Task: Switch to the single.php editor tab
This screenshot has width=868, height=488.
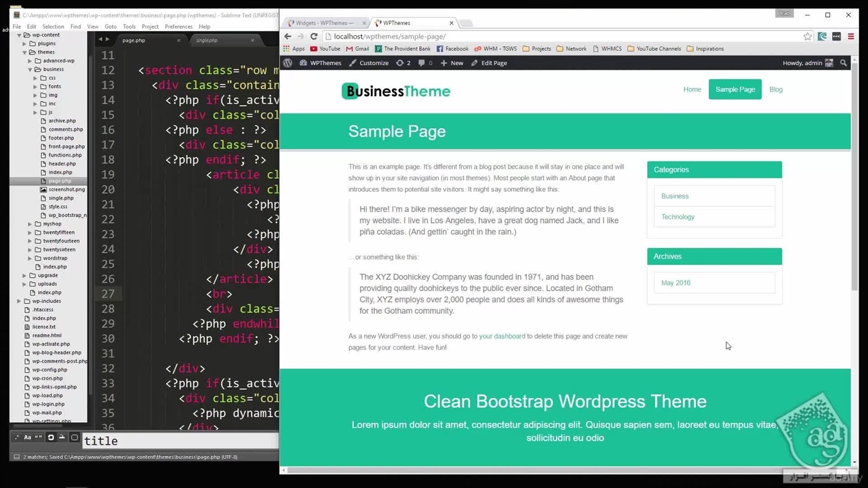Action: 207,41
